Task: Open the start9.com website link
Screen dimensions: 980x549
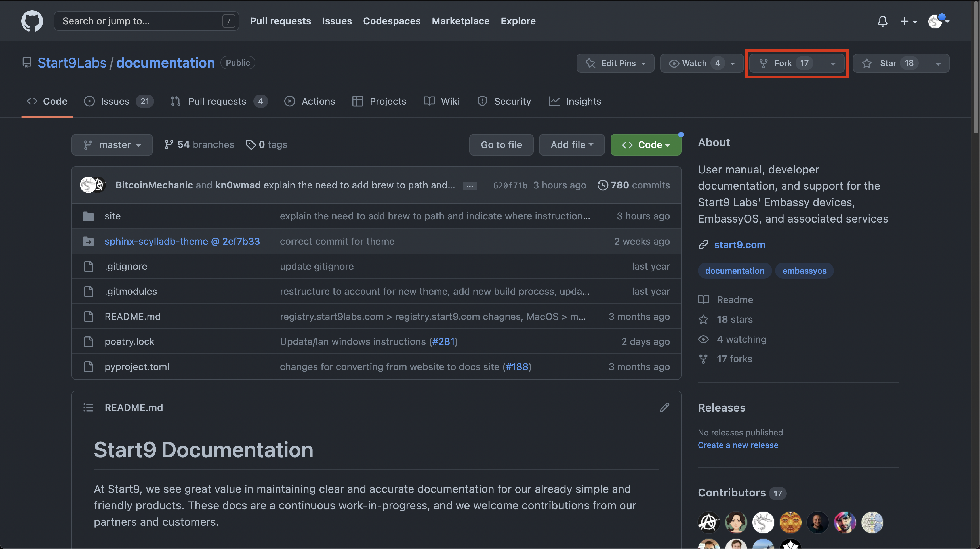Action: (739, 244)
